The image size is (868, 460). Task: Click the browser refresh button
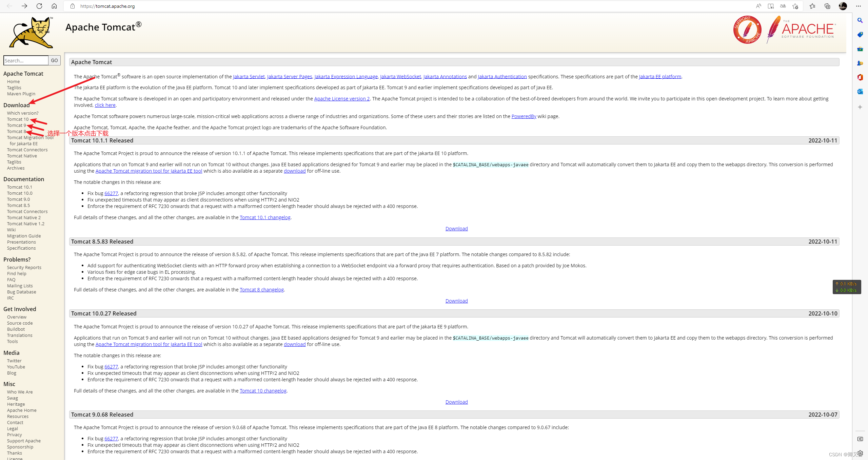coord(39,6)
